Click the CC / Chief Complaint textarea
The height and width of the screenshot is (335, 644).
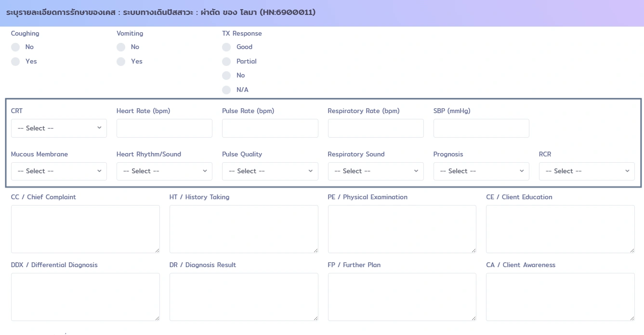[x=85, y=229]
